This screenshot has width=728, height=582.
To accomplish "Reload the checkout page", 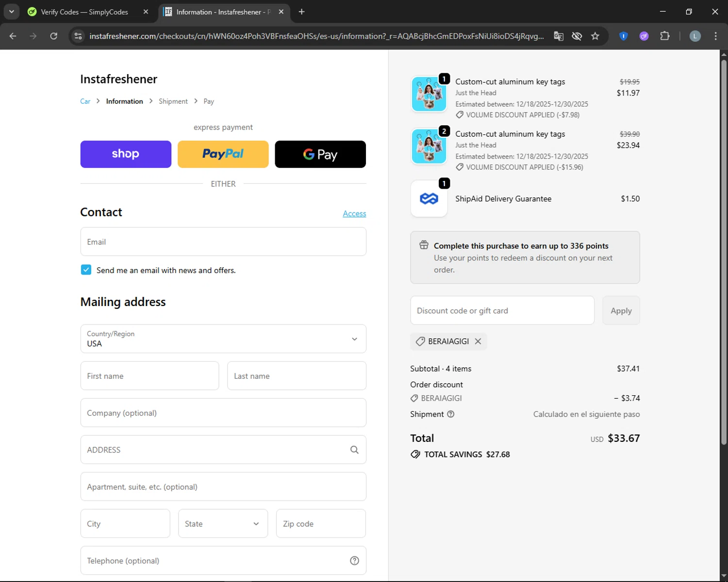I will pos(53,36).
